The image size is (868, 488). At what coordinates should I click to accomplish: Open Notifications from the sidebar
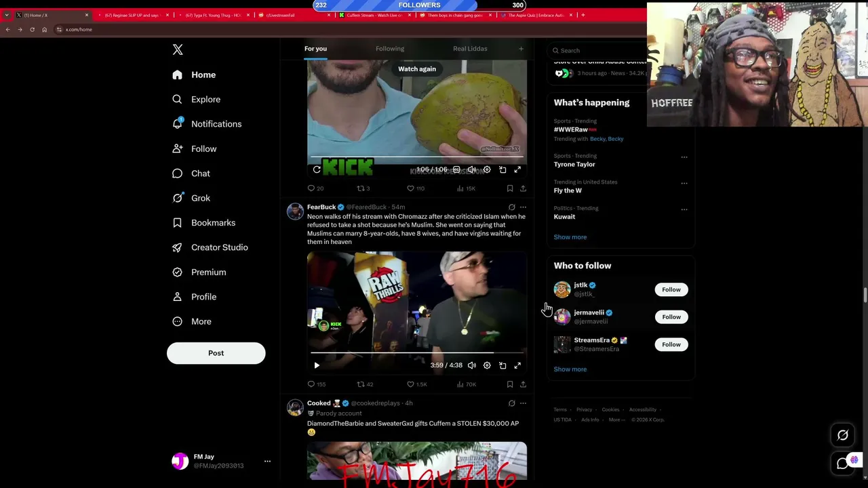click(207, 124)
